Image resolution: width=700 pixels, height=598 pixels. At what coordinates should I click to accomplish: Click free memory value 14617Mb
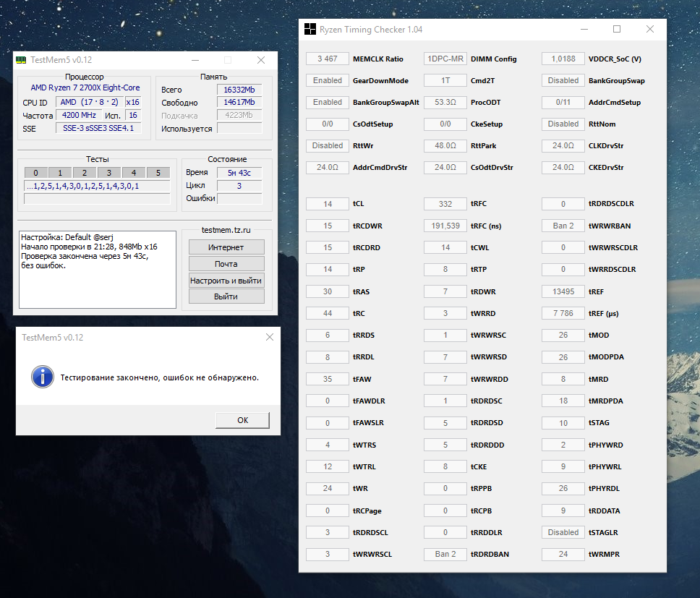coord(239,102)
